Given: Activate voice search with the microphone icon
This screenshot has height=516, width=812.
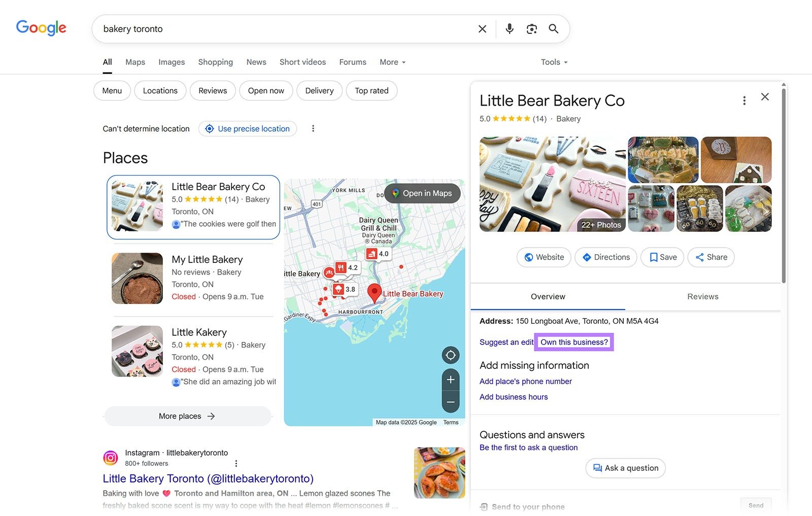Looking at the screenshot, I should click(509, 29).
